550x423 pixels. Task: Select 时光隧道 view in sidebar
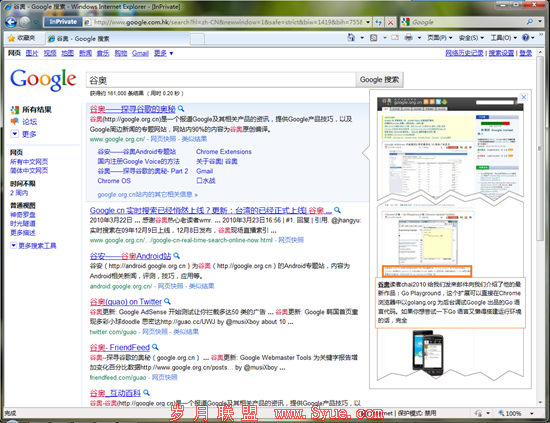coord(22,223)
